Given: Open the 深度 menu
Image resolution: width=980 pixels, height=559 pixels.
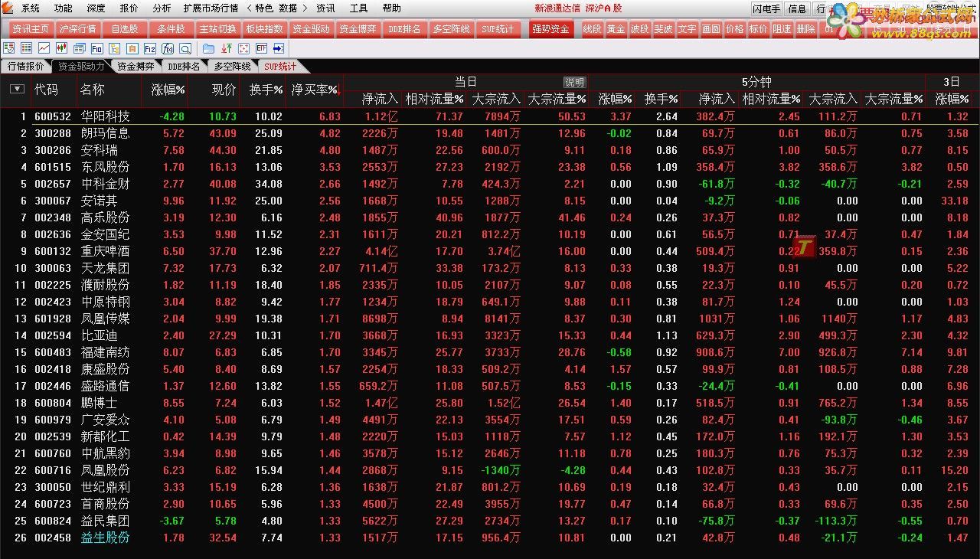Looking at the screenshot, I should 96,8.
